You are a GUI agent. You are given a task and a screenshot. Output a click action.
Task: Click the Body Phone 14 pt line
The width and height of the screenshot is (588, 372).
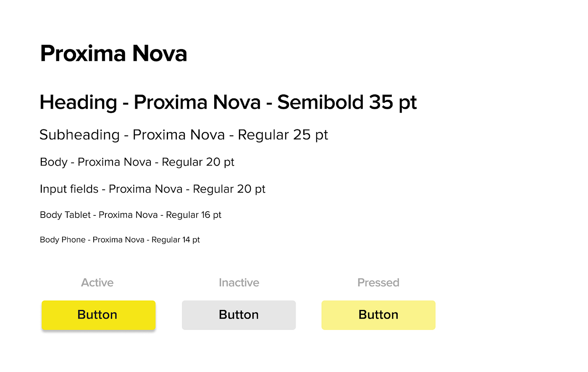pyautogui.click(x=120, y=240)
